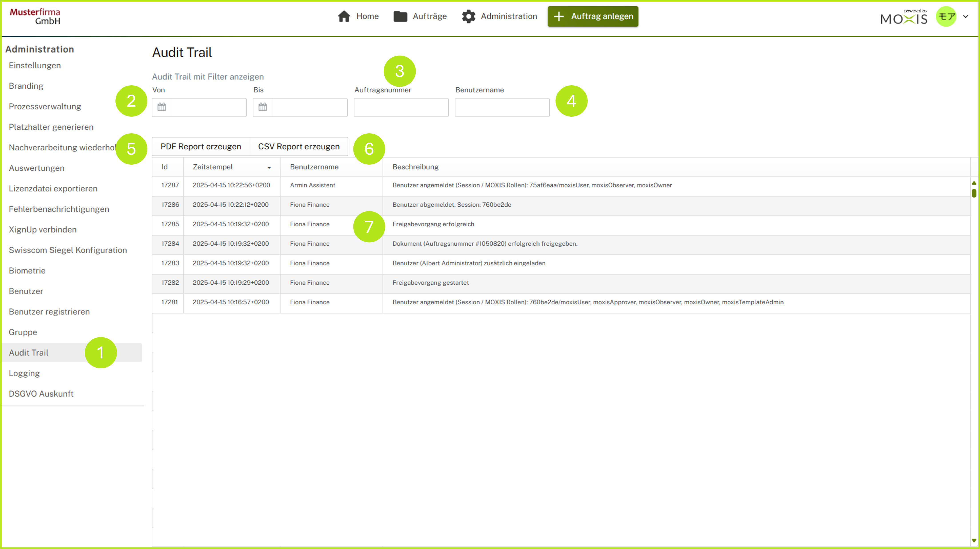The height and width of the screenshot is (549, 980).
Task: Open Benutzer in the sidebar
Action: (x=26, y=291)
